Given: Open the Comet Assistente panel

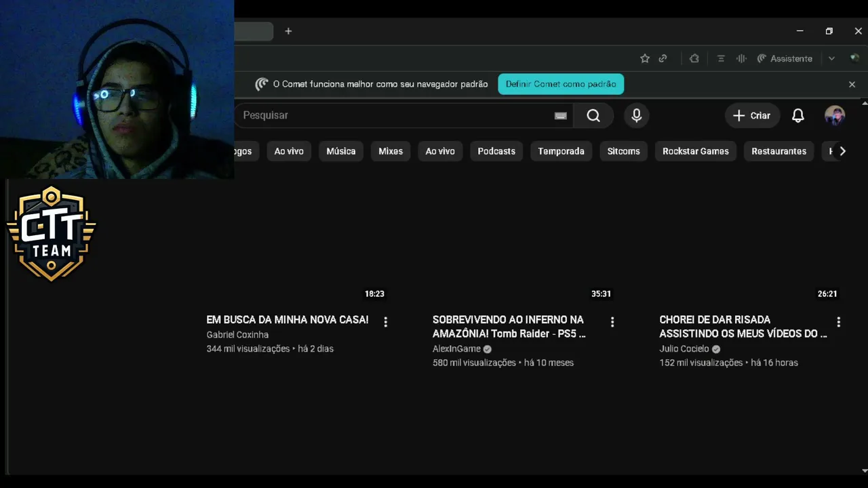Looking at the screenshot, I should pos(785,58).
